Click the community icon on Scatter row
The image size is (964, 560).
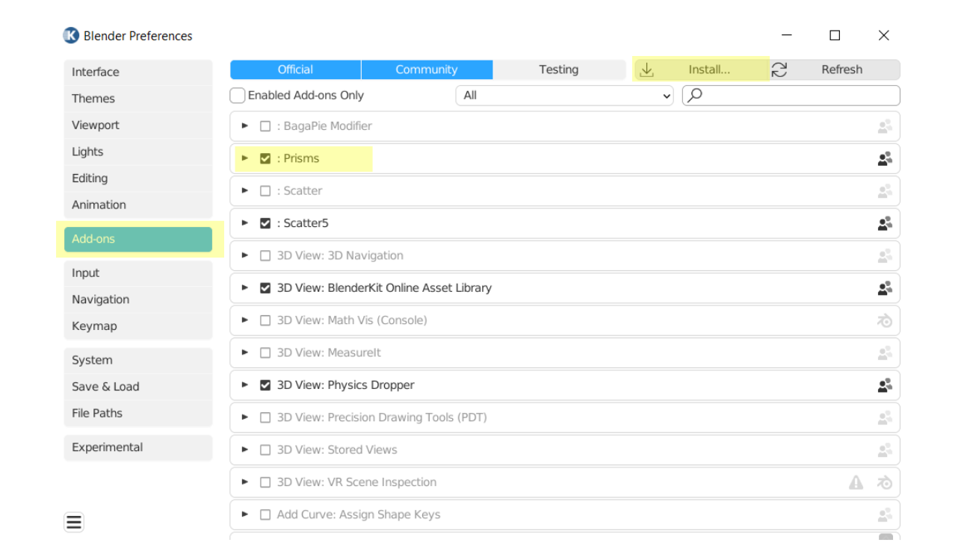point(885,191)
